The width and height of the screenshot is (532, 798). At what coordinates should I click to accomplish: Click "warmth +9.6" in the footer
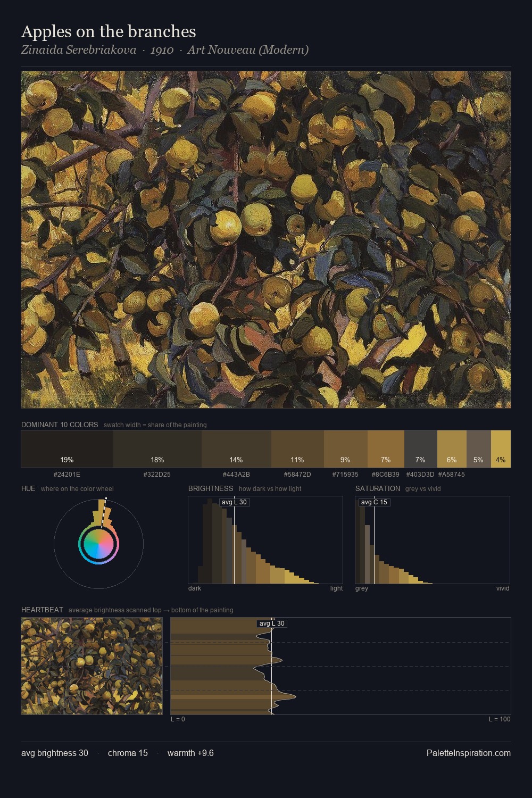tap(190, 753)
